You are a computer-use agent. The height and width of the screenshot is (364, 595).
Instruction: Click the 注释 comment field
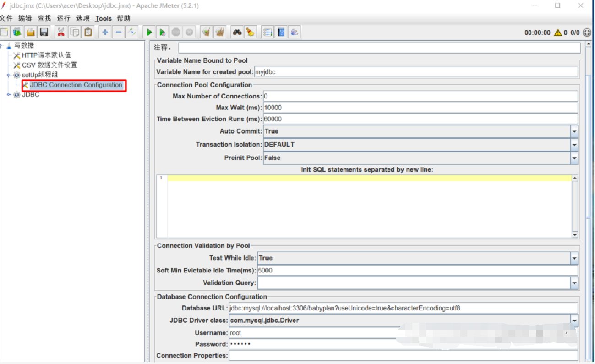(x=379, y=48)
